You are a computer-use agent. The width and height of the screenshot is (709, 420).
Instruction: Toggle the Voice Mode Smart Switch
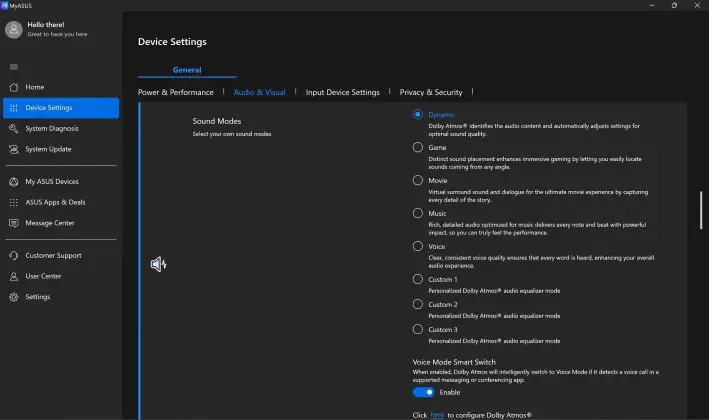(423, 392)
